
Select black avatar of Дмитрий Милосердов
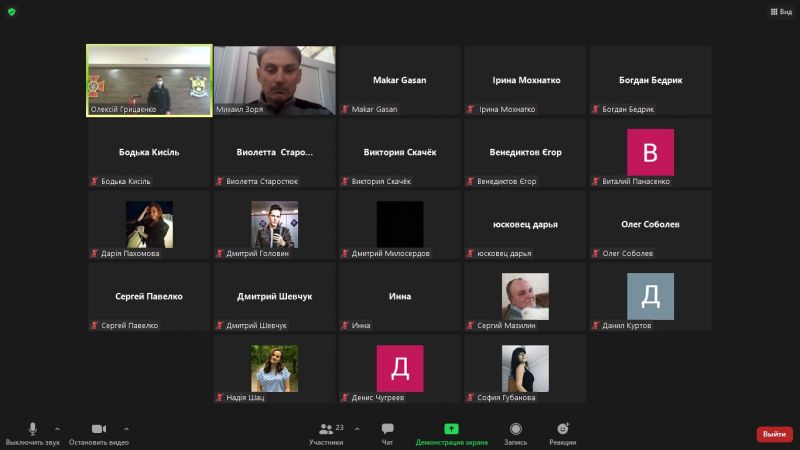[400, 224]
